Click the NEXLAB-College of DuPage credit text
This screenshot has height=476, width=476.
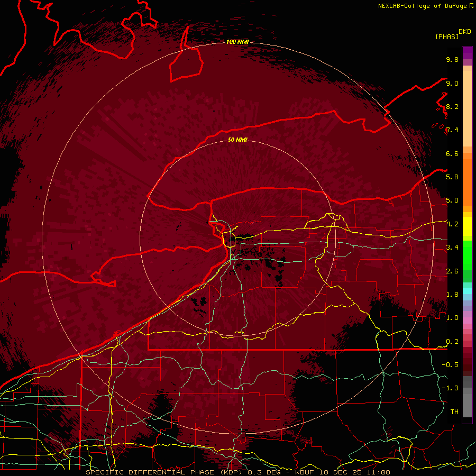click(422, 6)
